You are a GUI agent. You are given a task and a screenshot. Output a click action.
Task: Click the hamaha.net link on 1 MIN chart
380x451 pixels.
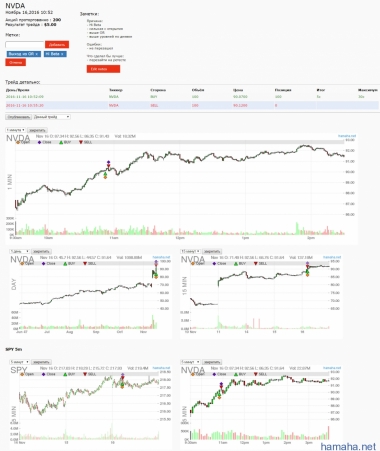pos(347,136)
